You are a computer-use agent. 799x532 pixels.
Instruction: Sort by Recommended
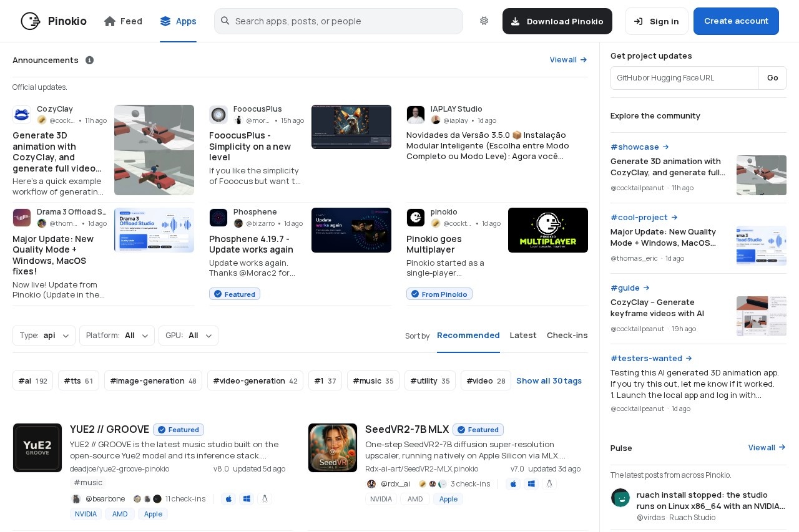[x=468, y=336]
